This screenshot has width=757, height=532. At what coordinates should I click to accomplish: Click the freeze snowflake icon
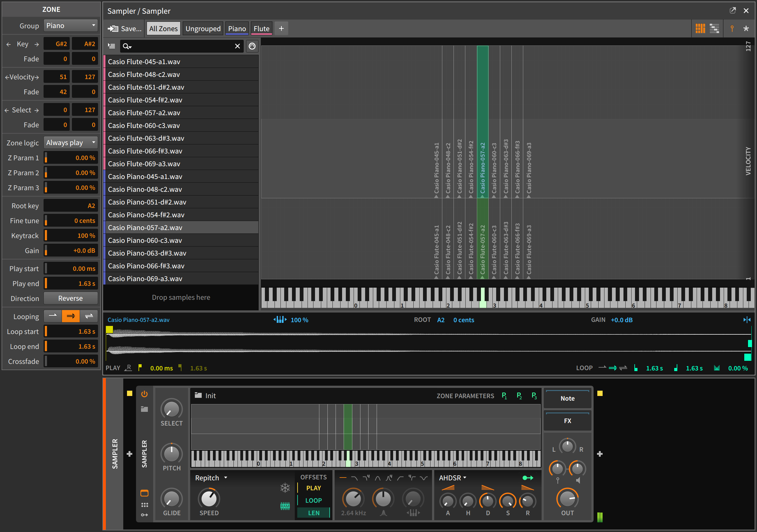point(285,488)
